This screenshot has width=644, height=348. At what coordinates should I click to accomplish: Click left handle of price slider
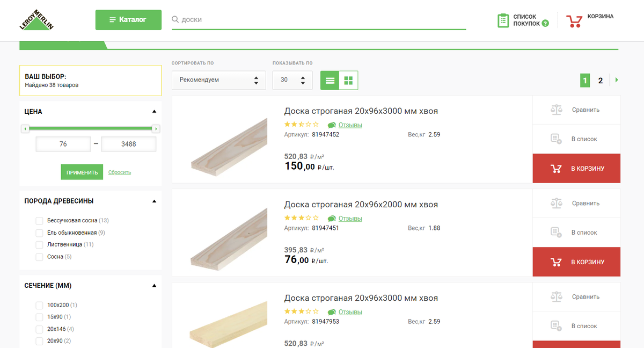[x=25, y=129]
